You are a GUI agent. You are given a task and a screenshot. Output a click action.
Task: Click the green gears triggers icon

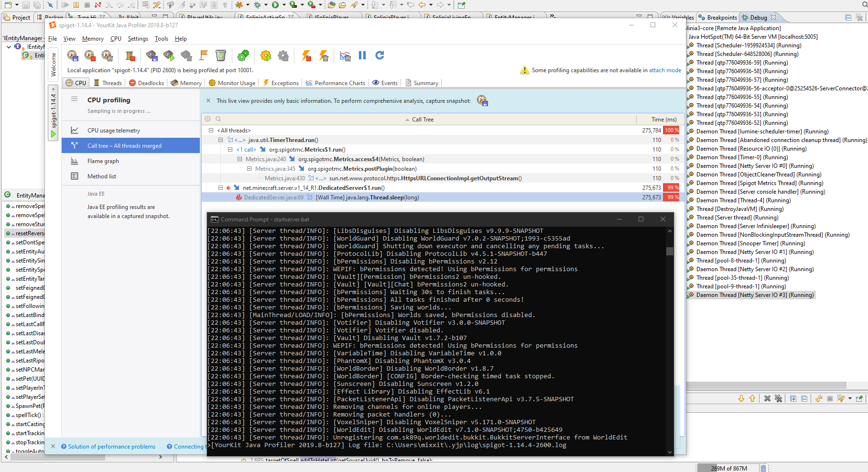click(243, 55)
